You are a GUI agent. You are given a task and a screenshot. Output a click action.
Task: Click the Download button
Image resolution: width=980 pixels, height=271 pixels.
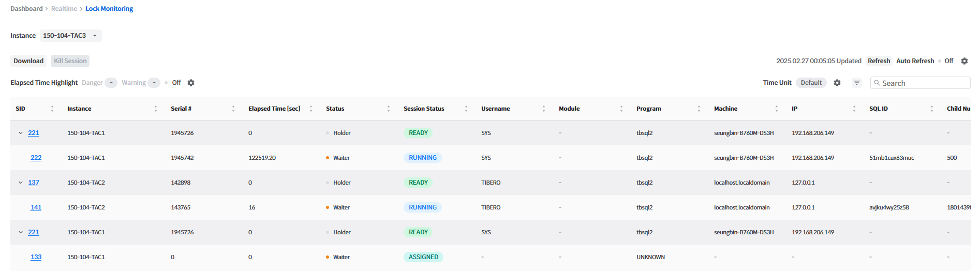[x=28, y=61]
